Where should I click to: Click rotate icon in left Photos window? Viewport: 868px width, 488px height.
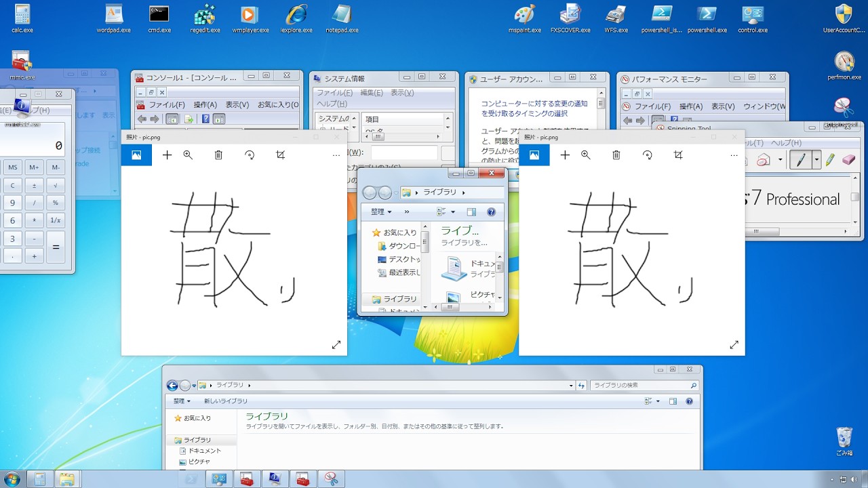coord(250,155)
